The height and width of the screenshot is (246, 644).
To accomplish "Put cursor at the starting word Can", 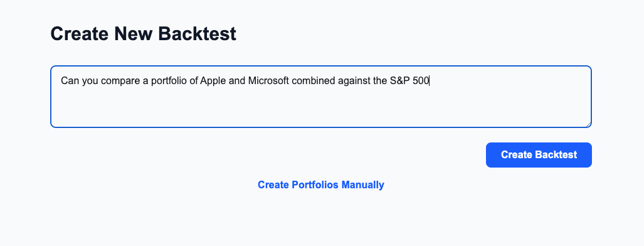I will 70,81.
